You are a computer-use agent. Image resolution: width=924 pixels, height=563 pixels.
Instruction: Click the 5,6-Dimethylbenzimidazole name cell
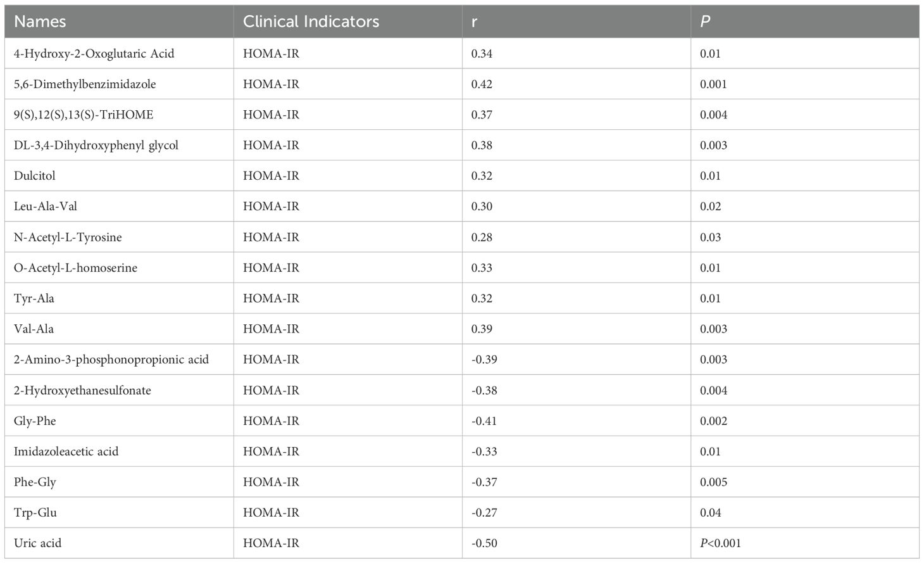(85, 84)
